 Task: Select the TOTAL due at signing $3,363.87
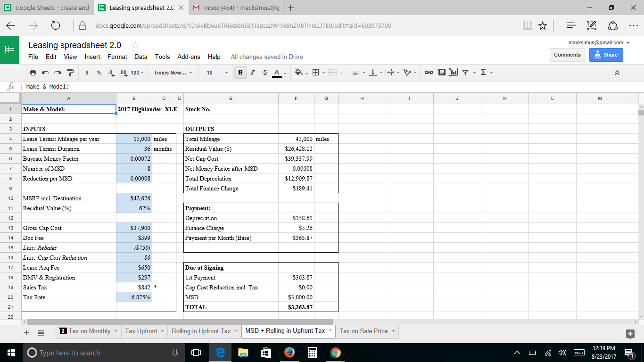coord(296,307)
